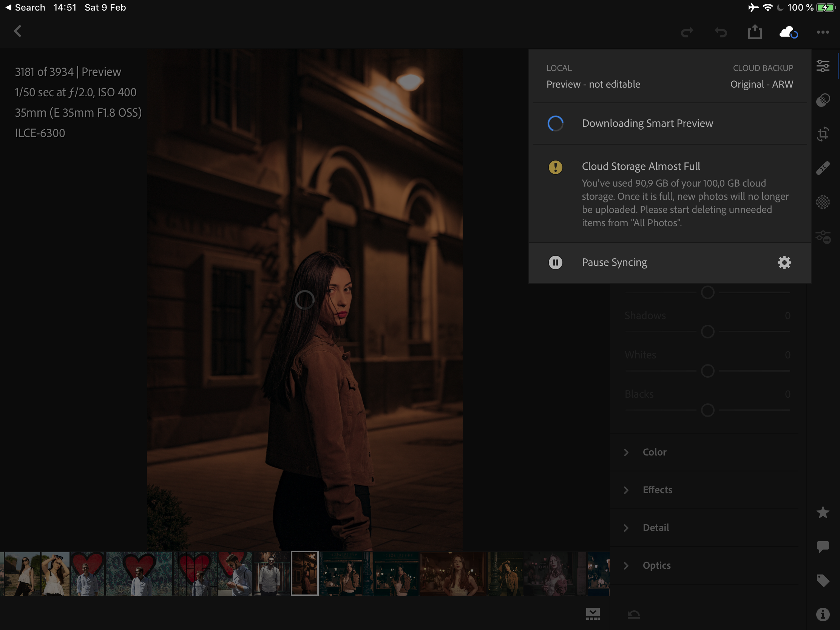The width and height of the screenshot is (840, 630).
Task: Tap Downloading Smart Preview row
Action: (x=670, y=124)
